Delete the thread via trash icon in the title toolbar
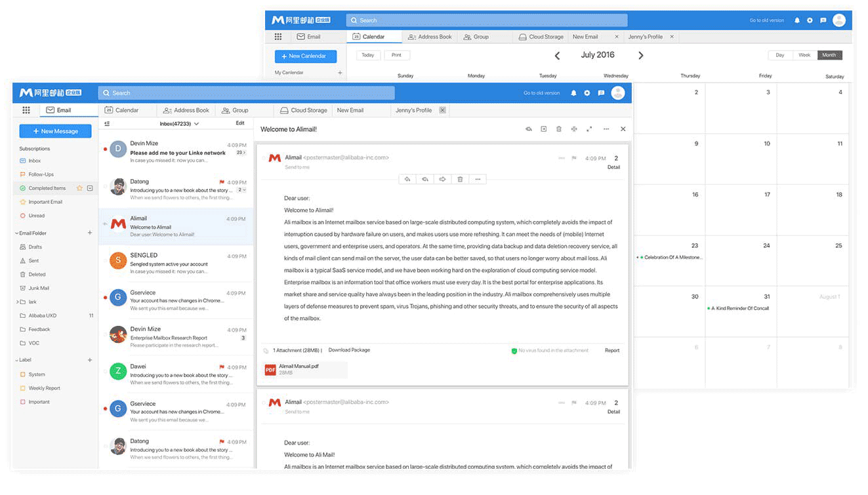 tap(559, 129)
